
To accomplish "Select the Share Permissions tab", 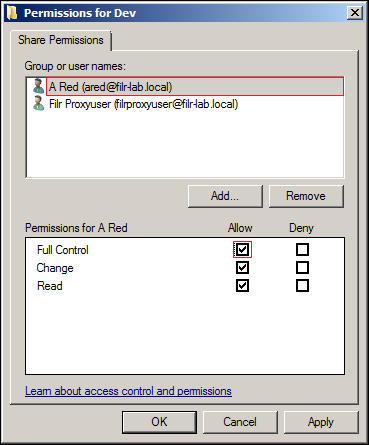I will [61, 40].
